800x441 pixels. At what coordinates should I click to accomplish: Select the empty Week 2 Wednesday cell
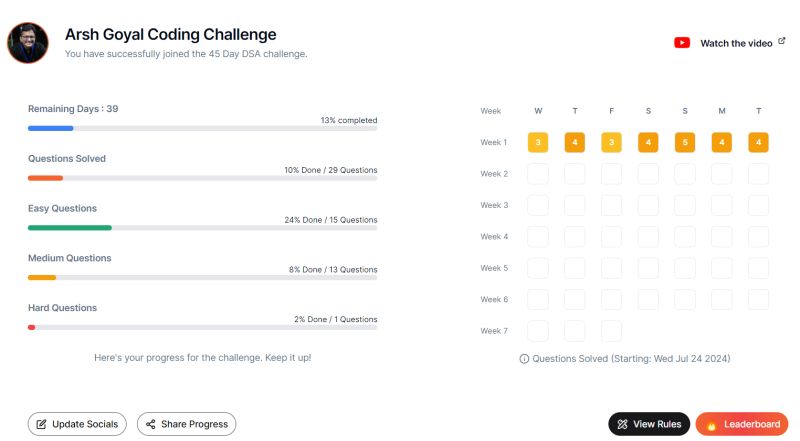coord(538,174)
